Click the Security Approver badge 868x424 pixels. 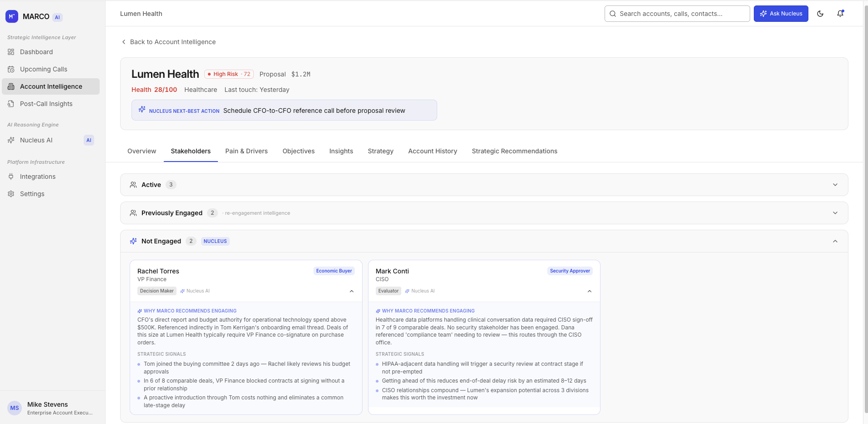pos(570,271)
